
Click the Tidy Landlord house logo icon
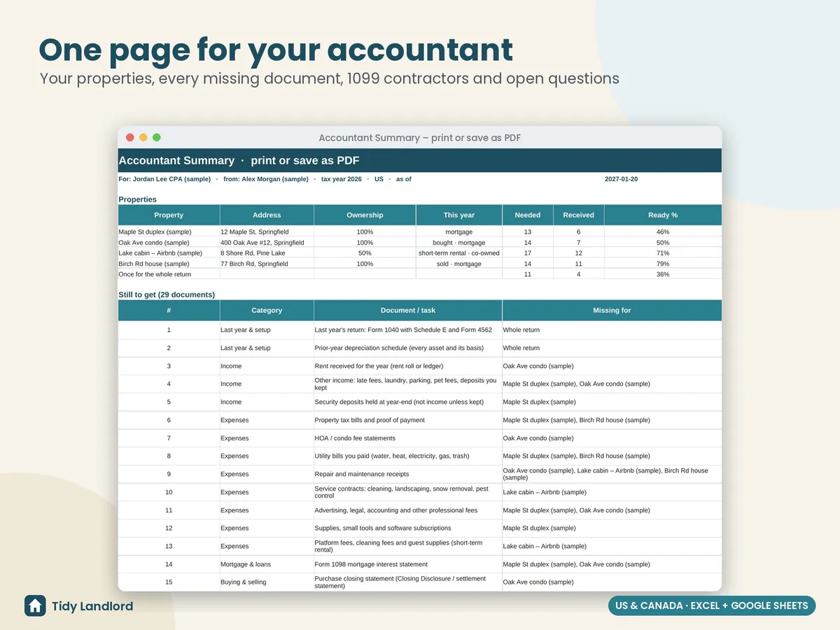(x=35, y=605)
